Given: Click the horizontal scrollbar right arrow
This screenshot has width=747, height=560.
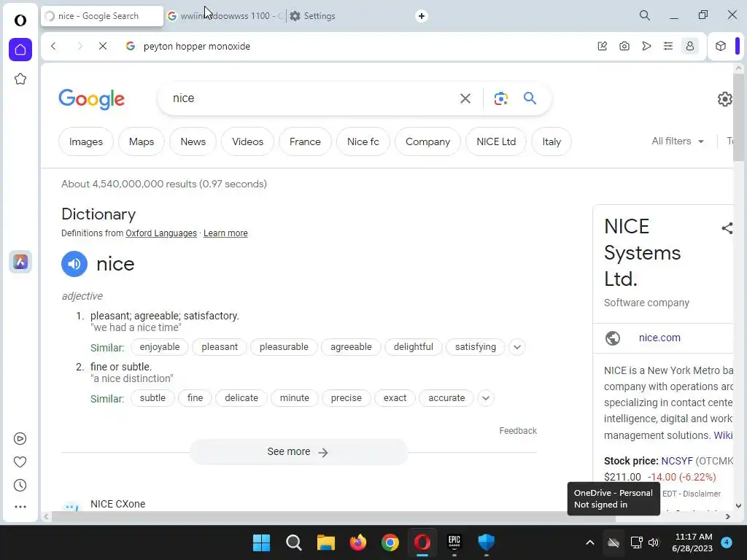Looking at the screenshot, I should tap(727, 517).
